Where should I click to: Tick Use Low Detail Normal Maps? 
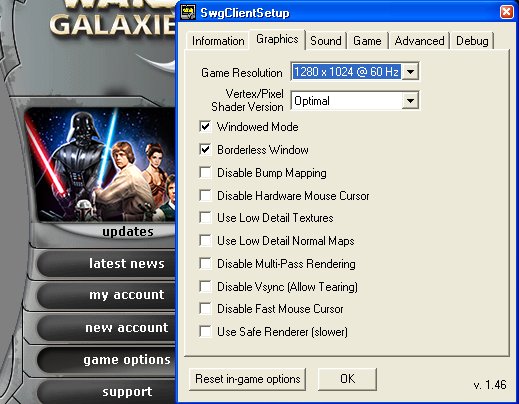tap(205, 241)
